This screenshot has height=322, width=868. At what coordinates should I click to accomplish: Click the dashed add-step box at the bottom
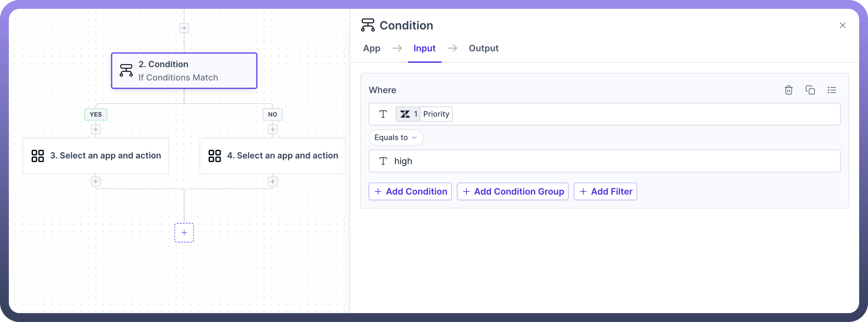click(x=184, y=232)
